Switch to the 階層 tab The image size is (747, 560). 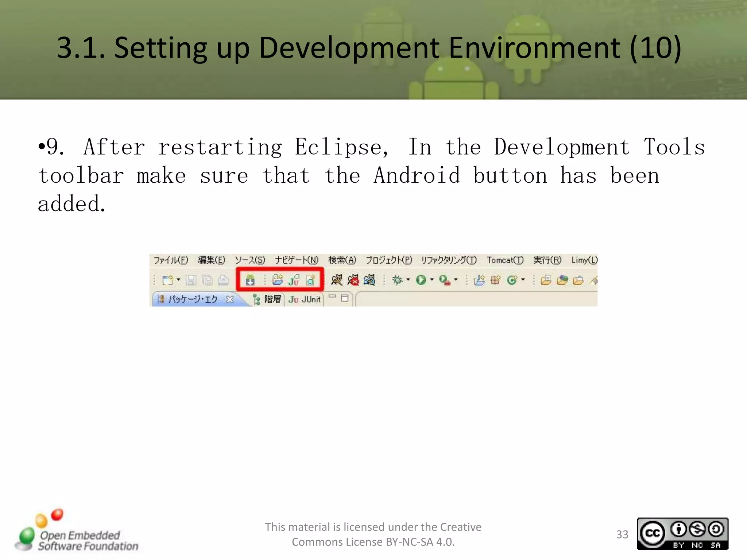(x=267, y=299)
